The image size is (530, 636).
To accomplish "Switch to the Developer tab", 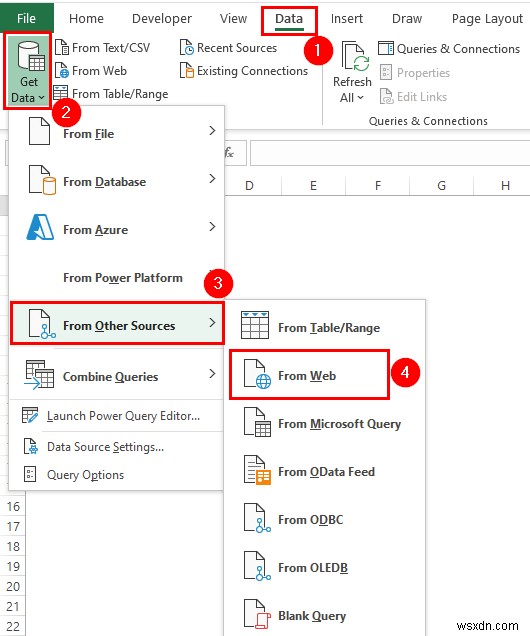I will point(162,18).
